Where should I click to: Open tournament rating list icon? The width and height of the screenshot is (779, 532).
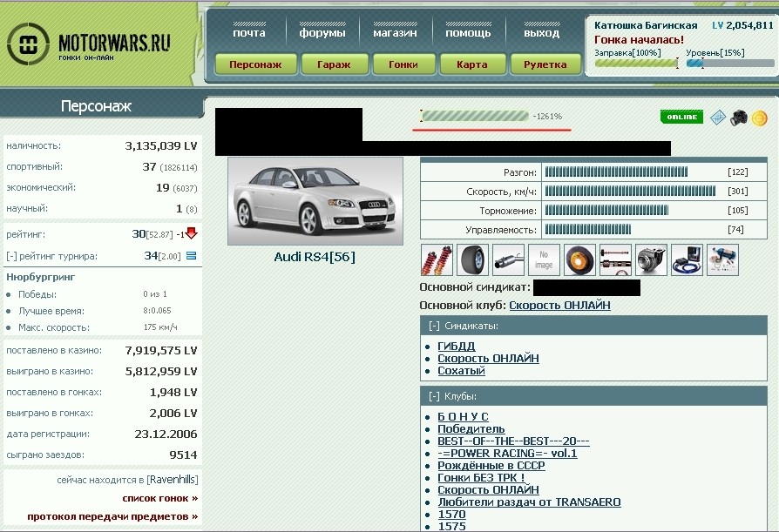(192, 256)
